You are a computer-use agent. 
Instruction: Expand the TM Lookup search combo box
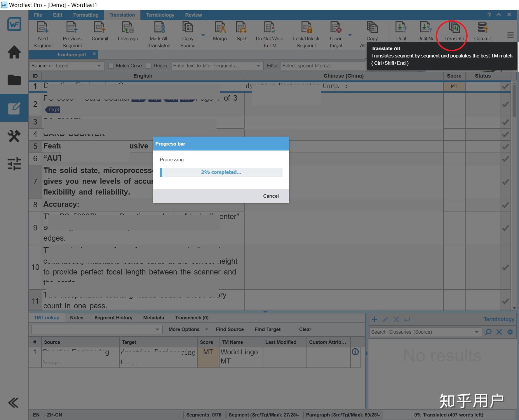157,330
